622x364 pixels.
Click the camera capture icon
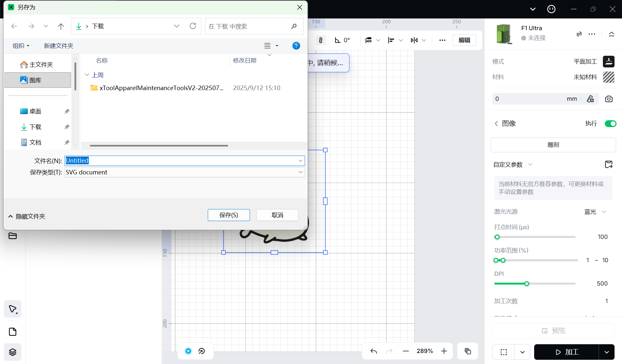coord(609,99)
